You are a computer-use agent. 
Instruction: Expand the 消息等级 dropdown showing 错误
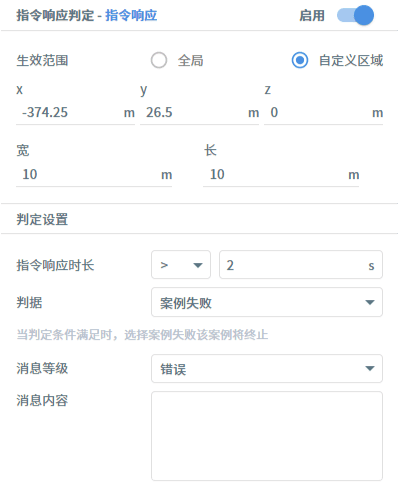tap(267, 368)
